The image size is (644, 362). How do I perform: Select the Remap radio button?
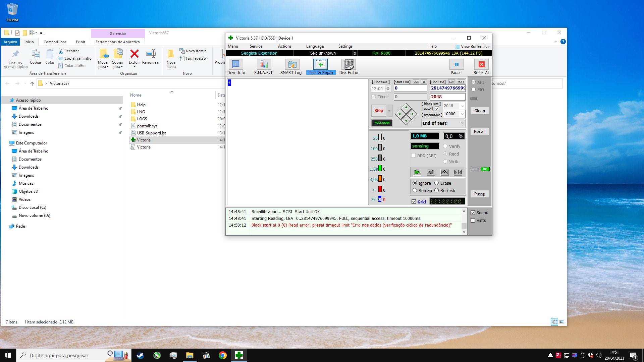tap(415, 190)
